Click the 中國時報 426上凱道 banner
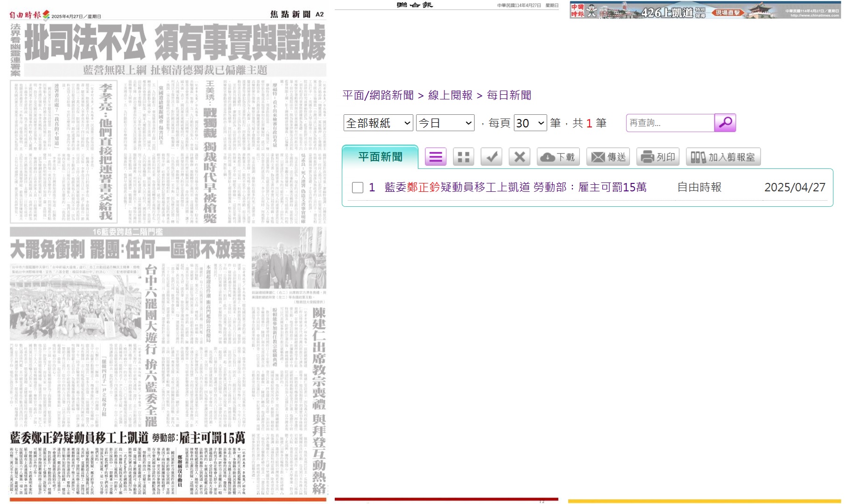 click(705, 10)
